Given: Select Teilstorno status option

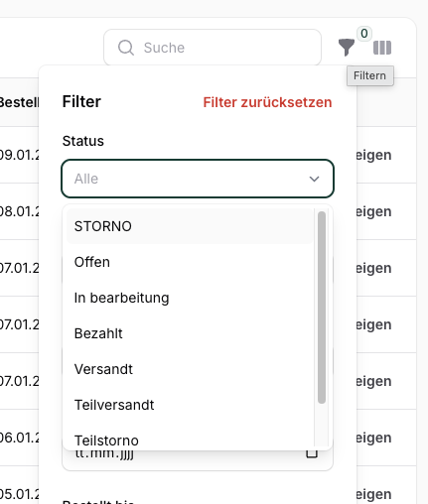Looking at the screenshot, I should point(190,440).
